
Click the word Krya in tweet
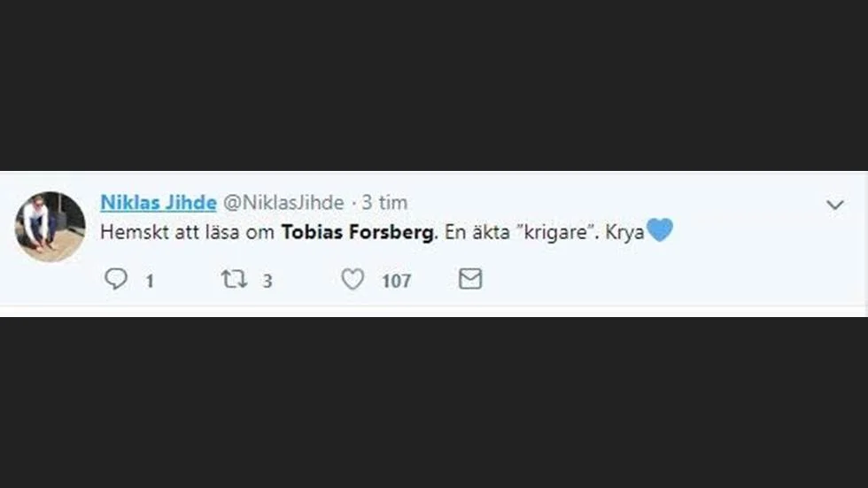tap(624, 233)
